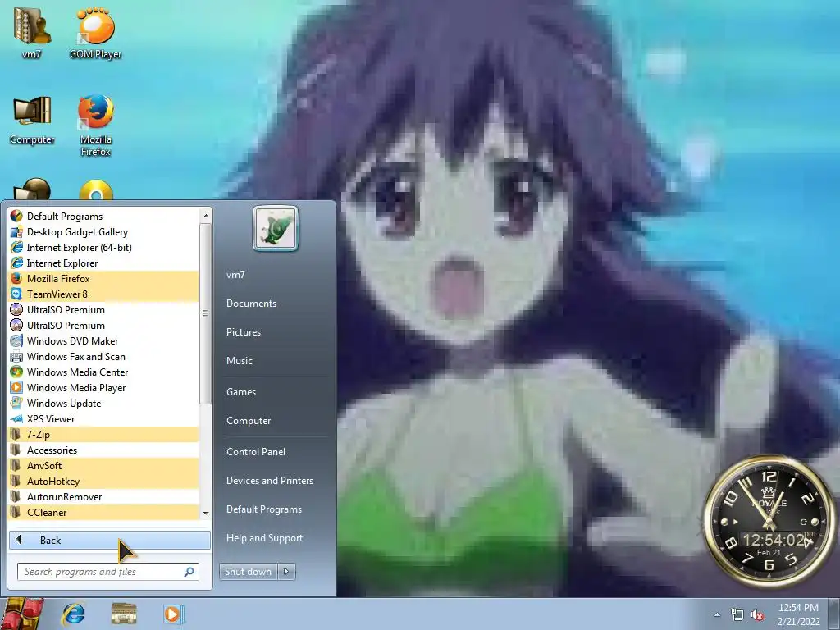Open Internet Explorer from the taskbar
Screen dimensions: 840x630
73,614
